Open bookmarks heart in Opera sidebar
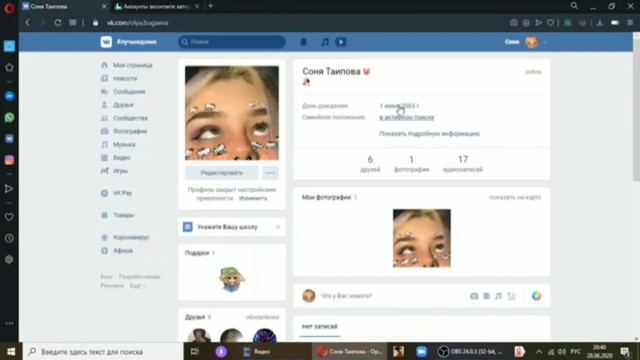Screen dimensions: 640x360 pyautogui.click(x=9, y=217)
